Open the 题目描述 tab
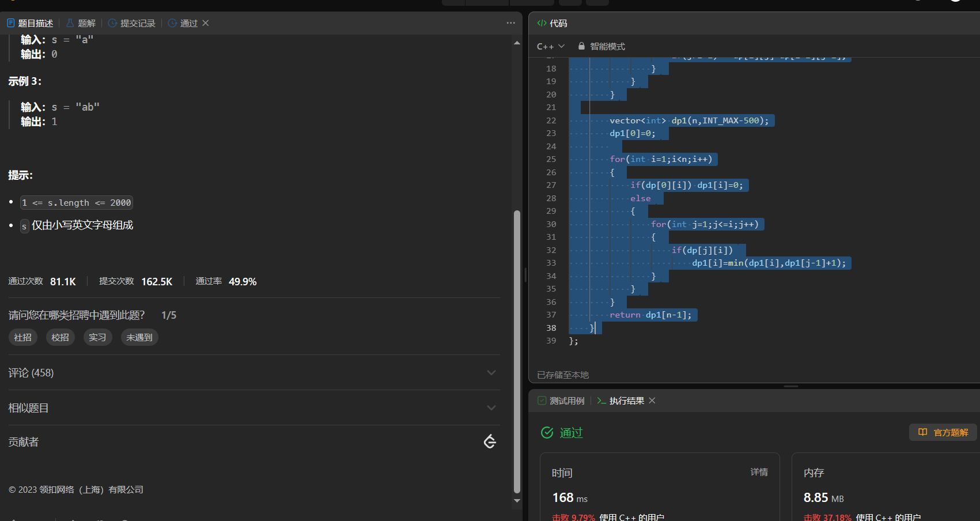The width and height of the screenshot is (980, 521). coord(30,23)
